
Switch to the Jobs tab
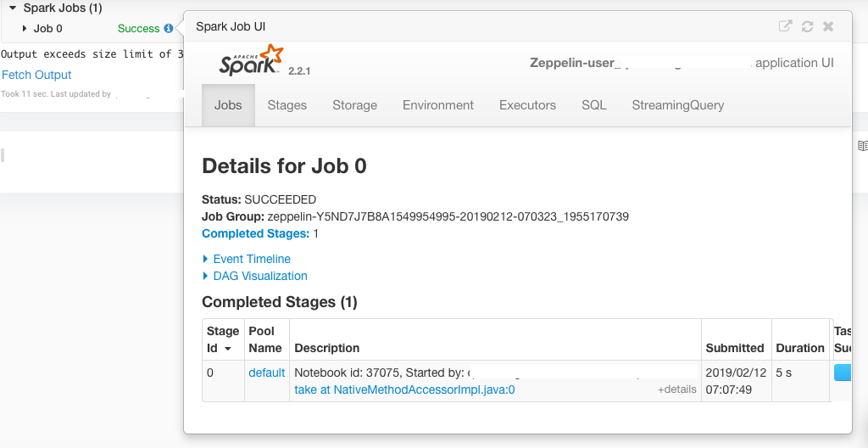(228, 105)
